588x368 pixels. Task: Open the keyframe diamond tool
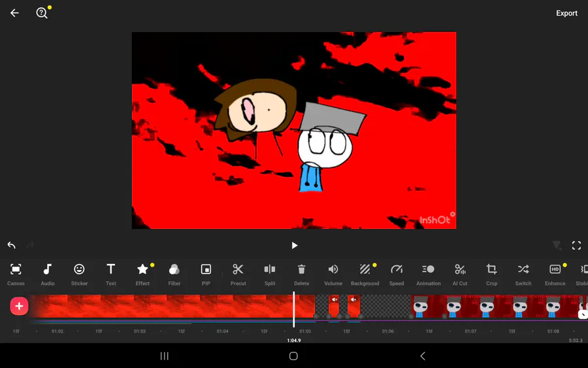(x=557, y=245)
